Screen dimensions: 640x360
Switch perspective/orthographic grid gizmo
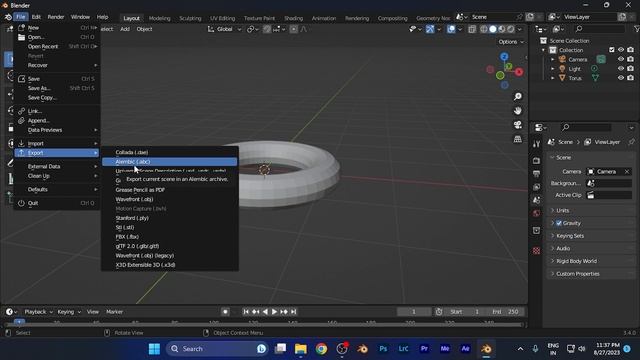518,139
